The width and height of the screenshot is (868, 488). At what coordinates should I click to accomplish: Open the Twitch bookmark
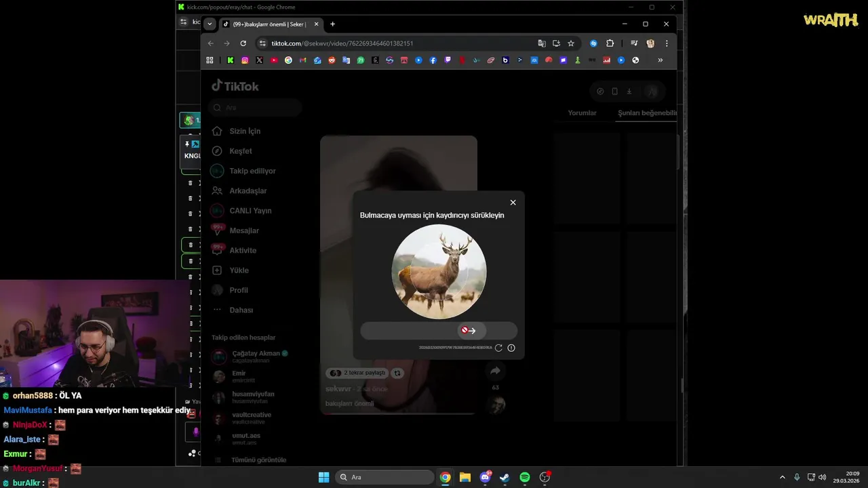click(448, 60)
